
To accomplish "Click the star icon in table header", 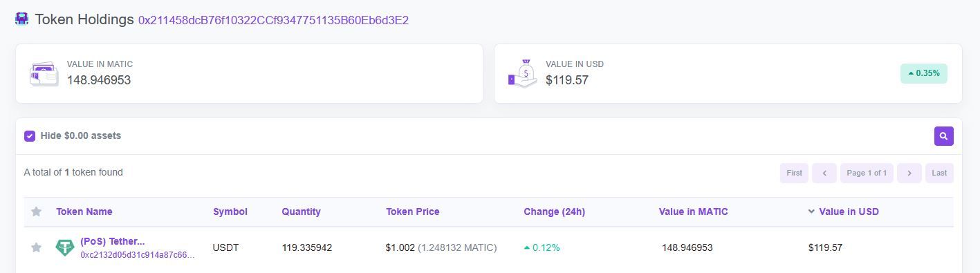I will (x=36, y=211).
